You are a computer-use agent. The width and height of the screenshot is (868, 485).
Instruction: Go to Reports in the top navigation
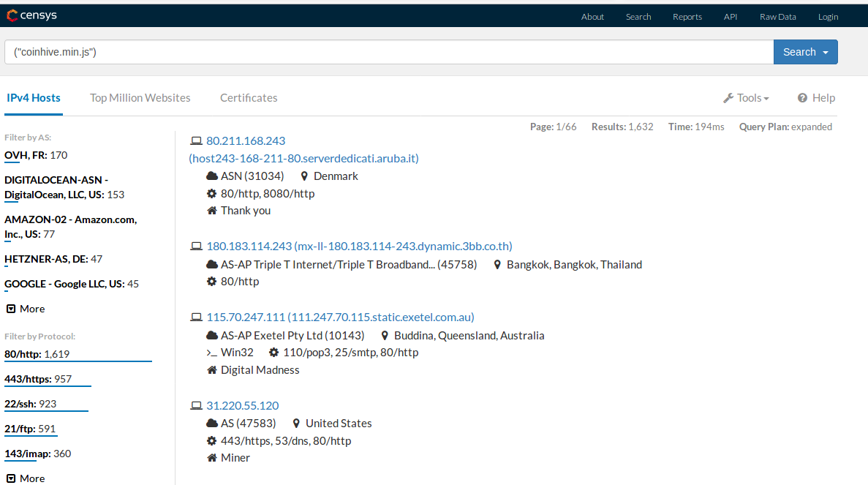tap(687, 17)
